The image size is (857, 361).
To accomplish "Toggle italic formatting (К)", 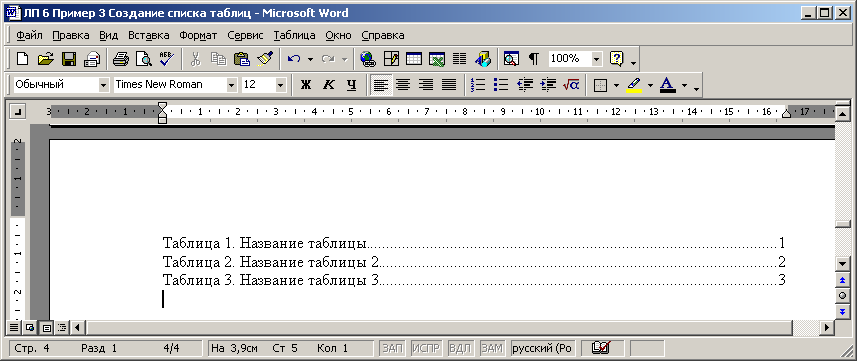I will pos(329,85).
